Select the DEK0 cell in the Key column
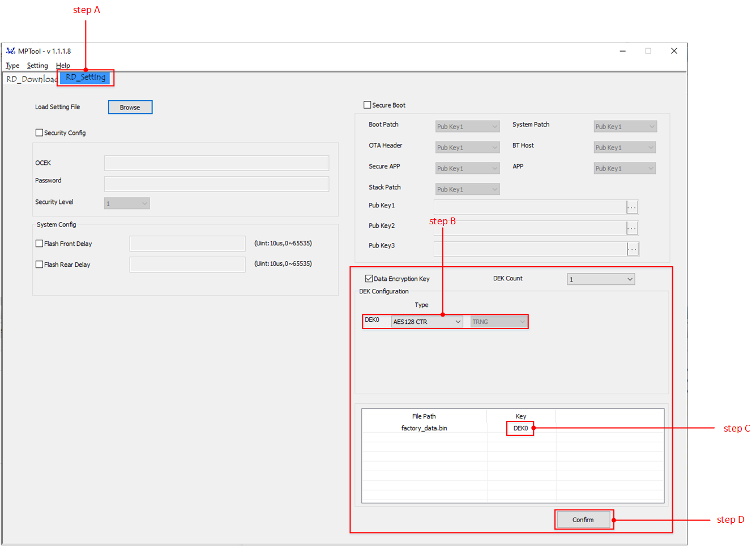This screenshot has width=756, height=546. [520, 428]
